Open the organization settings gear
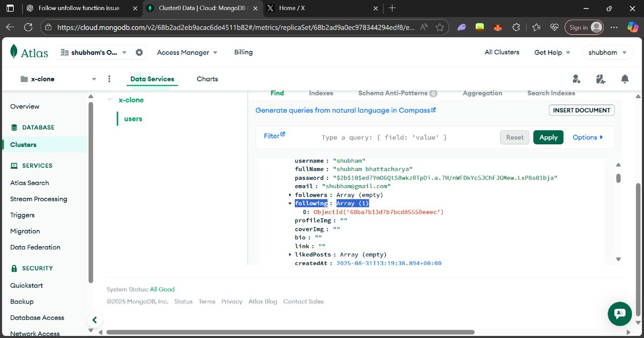 140,53
